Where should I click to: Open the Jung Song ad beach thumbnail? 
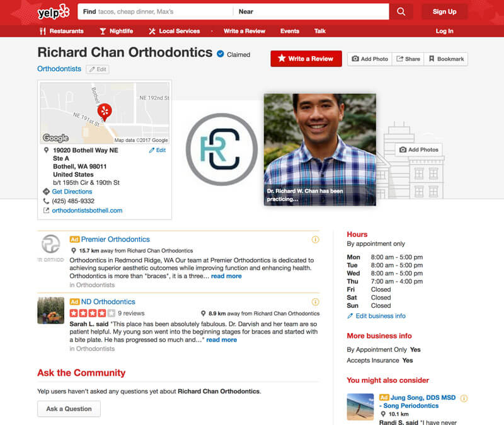(x=360, y=407)
